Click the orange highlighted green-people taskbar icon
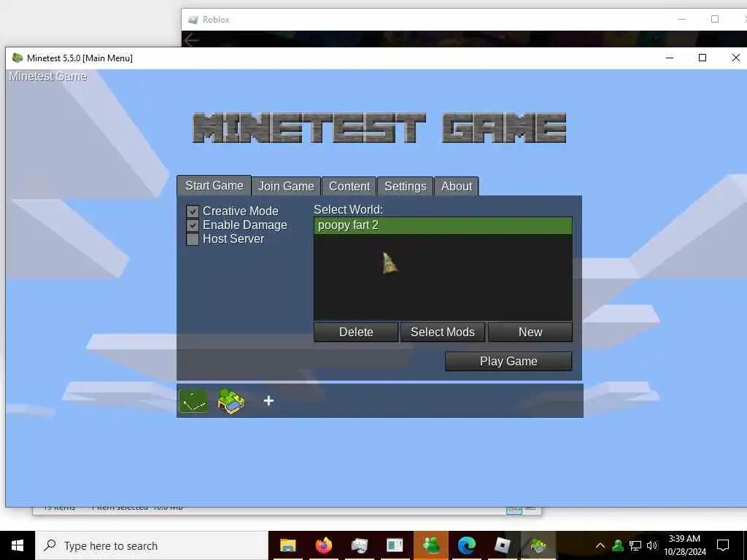Image resolution: width=747 pixels, height=560 pixels. [x=430, y=545]
